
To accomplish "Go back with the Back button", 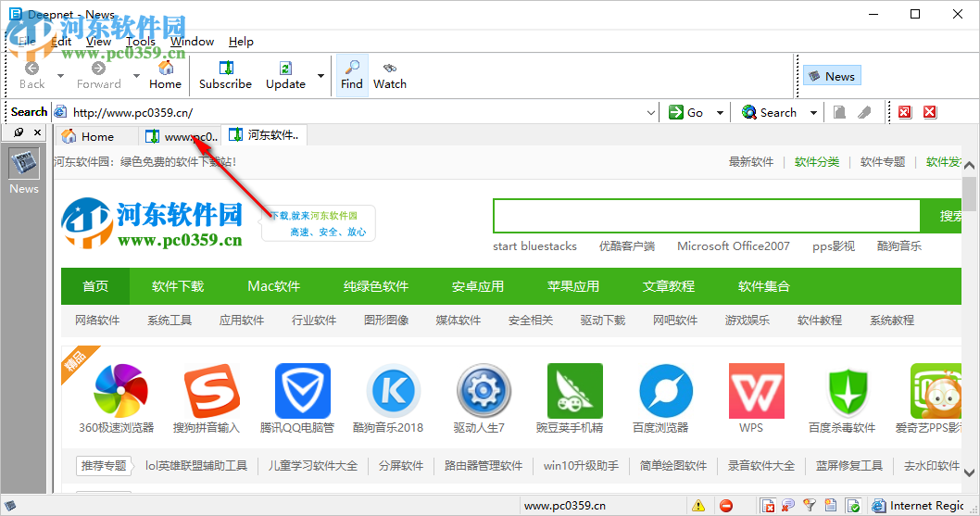I will pyautogui.click(x=31, y=75).
